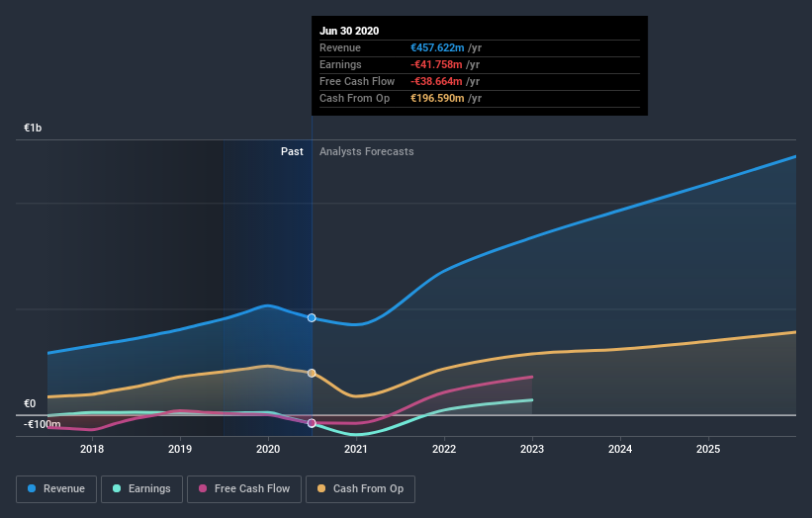Select the 2023 x-axis label
The height and width of the screenshot is (518, 812).
point(532,449)
